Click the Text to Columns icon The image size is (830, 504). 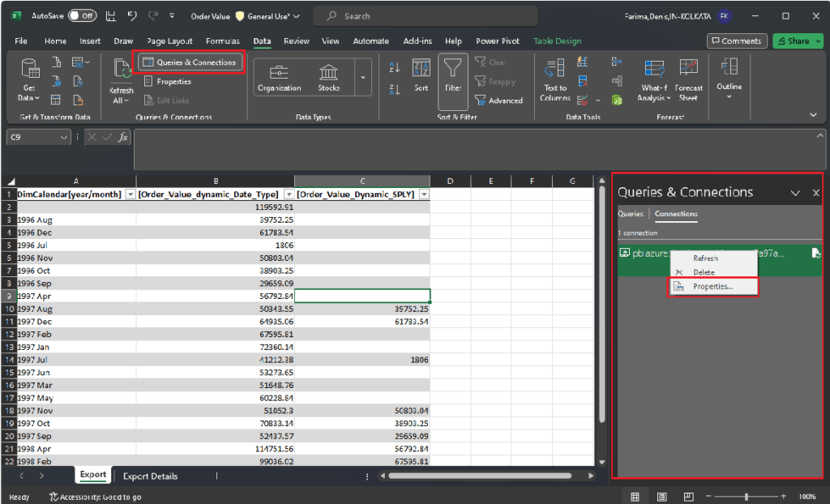coord(555,69)
